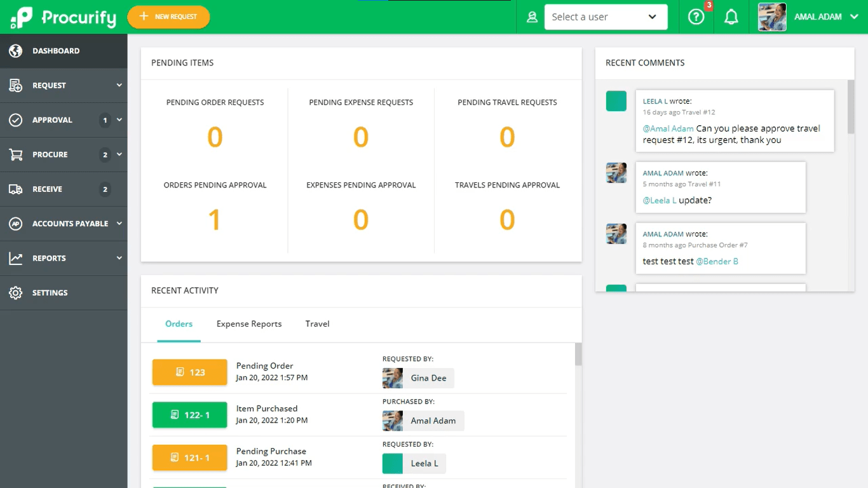Viewport: 868px width, 488px height.
Task: Switch to the Travel tab
Action: (x=317, y=324)
